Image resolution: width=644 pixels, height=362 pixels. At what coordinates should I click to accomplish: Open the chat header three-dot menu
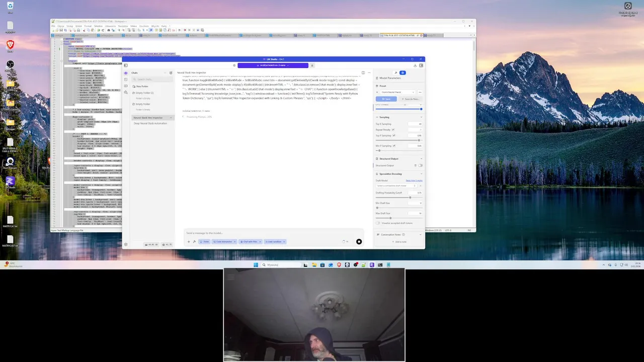(369, 72)
